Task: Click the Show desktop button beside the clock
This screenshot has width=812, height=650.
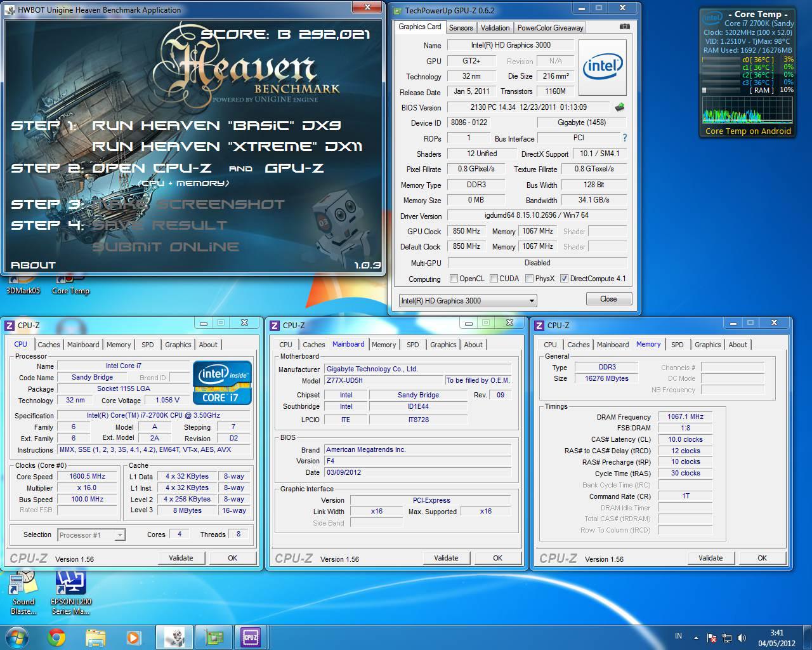Action: click(808, 637)
